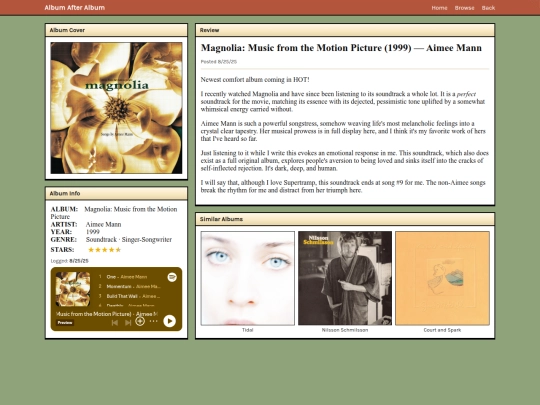
Task: Click the star rating in Album Info
Action: (x=104, y=250)
